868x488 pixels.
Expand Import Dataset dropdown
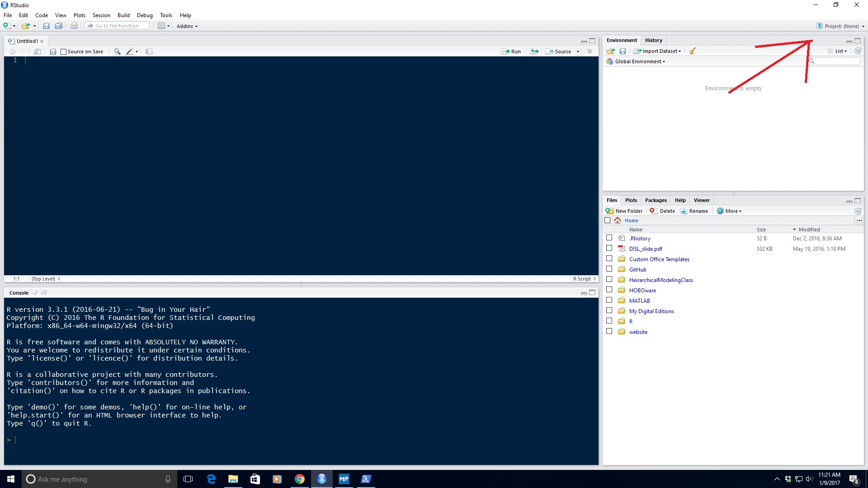657,51
